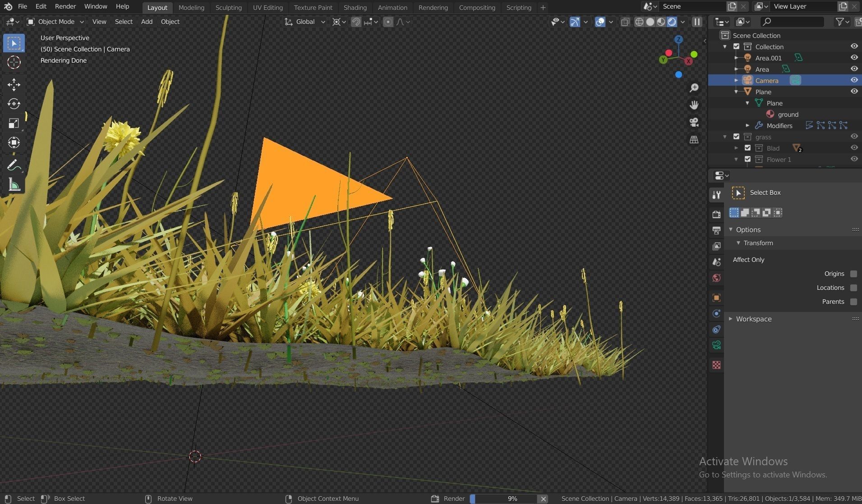Open the outliner filter dropdown
The image size is (862, 504).
click(x=842, y=22)
